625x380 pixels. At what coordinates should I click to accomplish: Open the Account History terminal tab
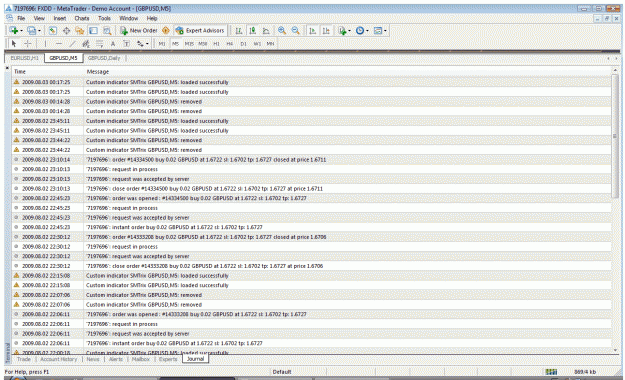coord(59,359)
